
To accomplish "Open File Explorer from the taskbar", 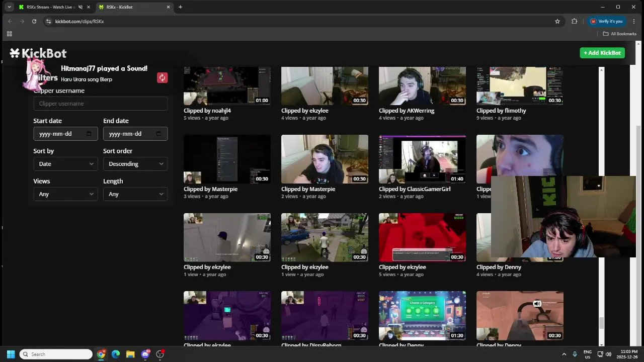I will (130, 354).
